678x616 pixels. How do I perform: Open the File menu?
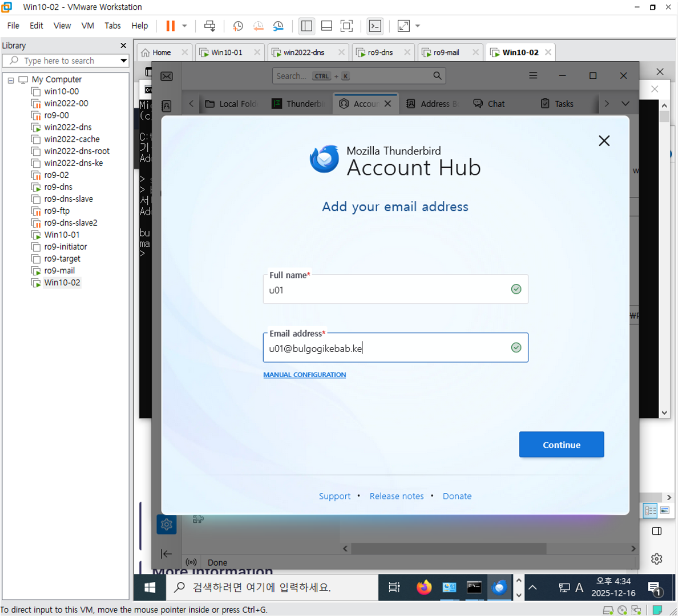click(x=13, y=26)
